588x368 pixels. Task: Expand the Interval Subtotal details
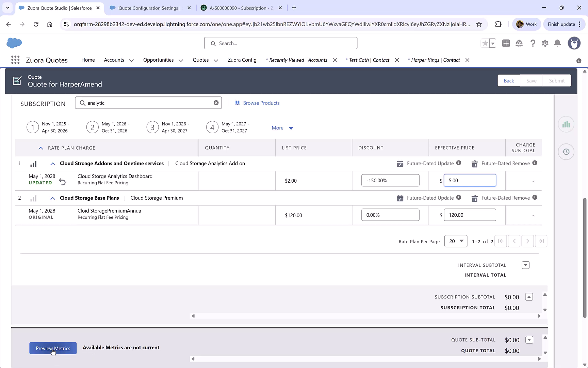point(525,265)
